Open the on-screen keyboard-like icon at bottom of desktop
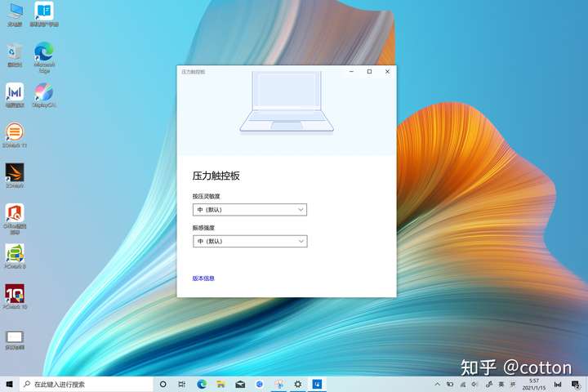 point(15,341)
